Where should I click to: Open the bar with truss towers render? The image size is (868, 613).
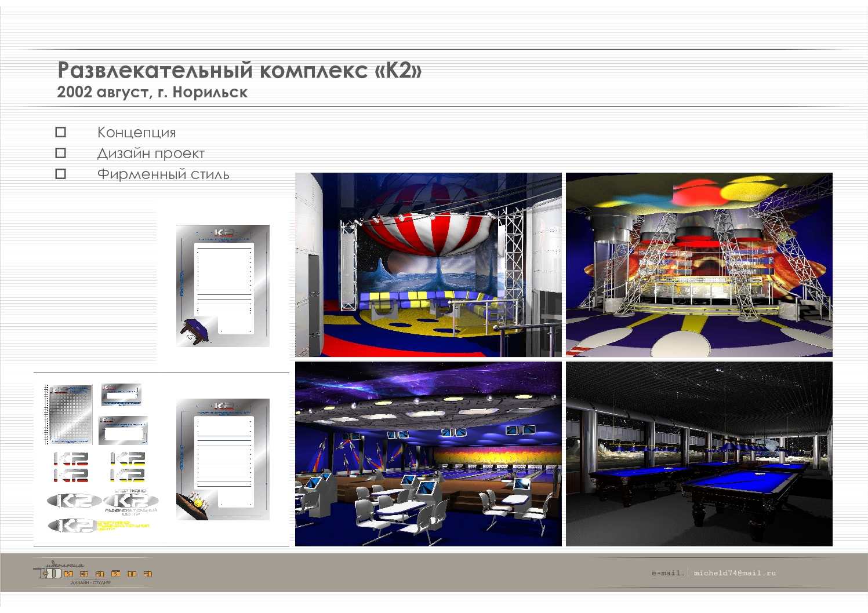699,265
